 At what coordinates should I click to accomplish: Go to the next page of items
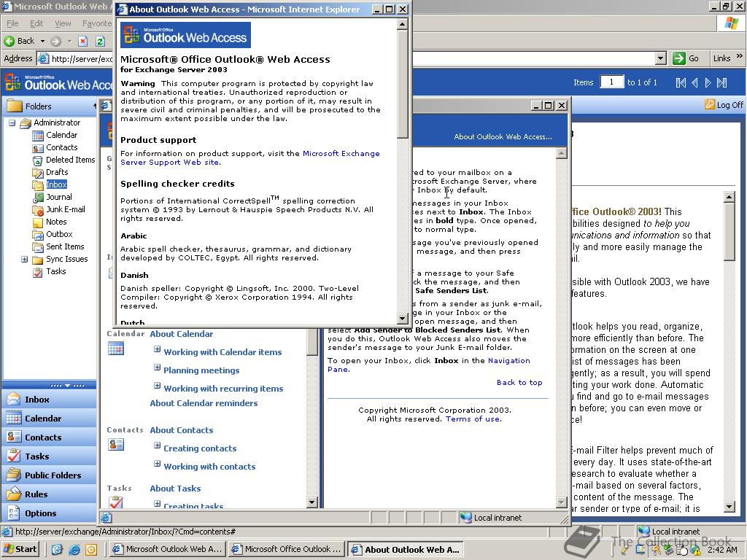coord(708,82)
